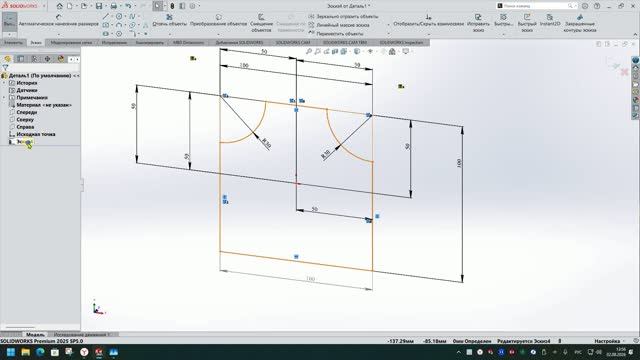Switch to the Эскиз ribbon tab

click(36, 42)
